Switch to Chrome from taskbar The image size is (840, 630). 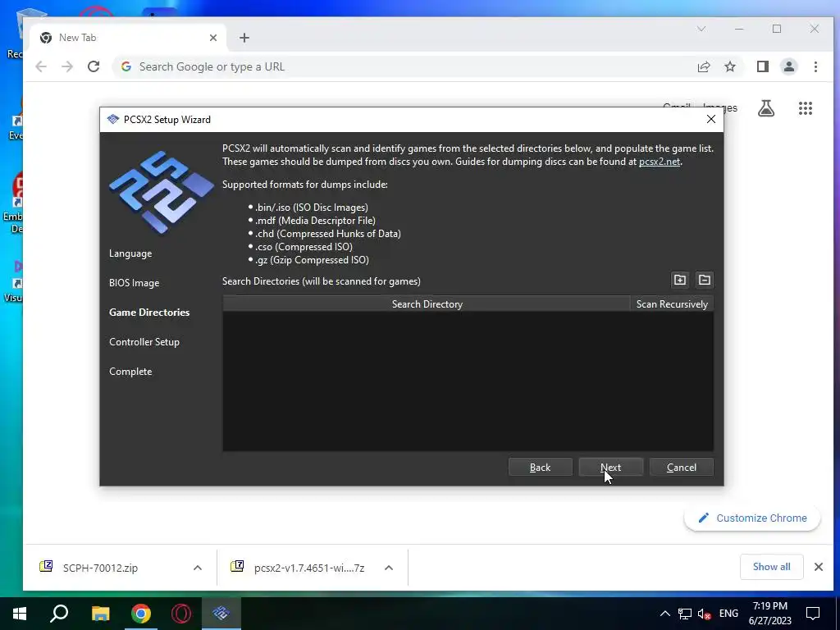[x=141, y=614]
